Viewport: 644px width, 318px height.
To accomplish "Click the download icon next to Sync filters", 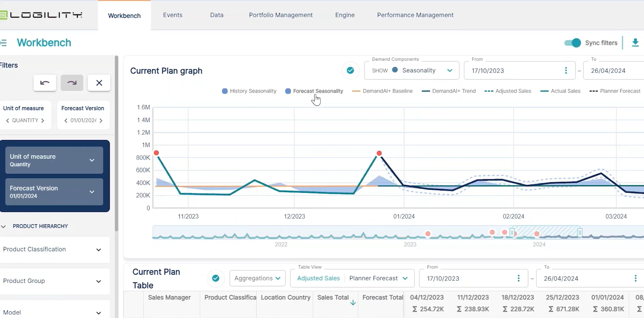I will (635, 43).
